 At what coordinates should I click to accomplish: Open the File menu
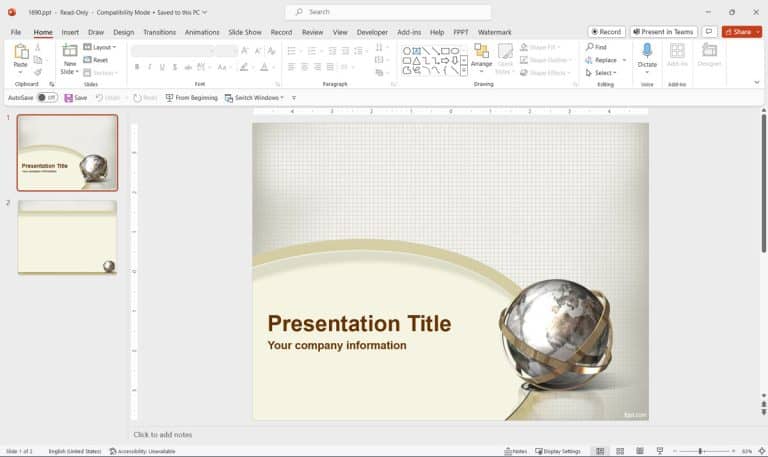click(16, 32)
